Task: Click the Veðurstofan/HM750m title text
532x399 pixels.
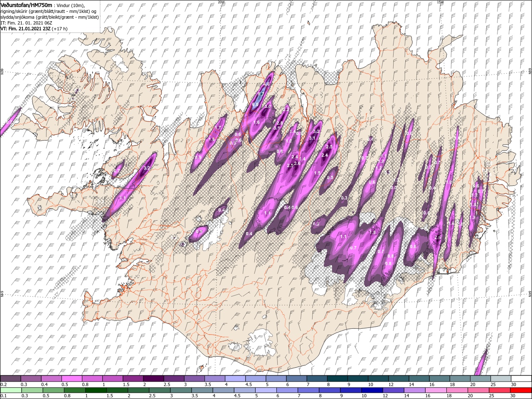Action: [26, 5]
